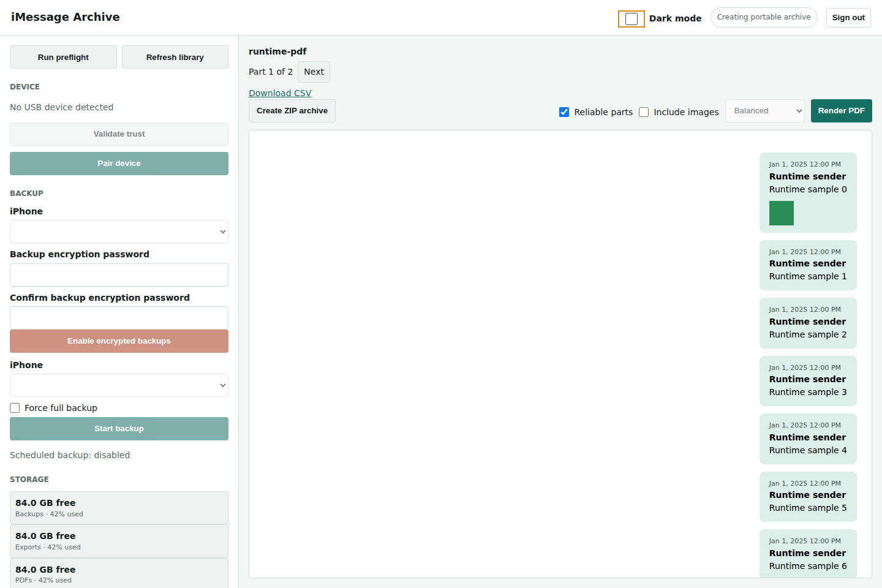The height and width of the screenshot is (588, 882).
Task: Open the Balanced quality dropdown
Action: coord(765,111)
